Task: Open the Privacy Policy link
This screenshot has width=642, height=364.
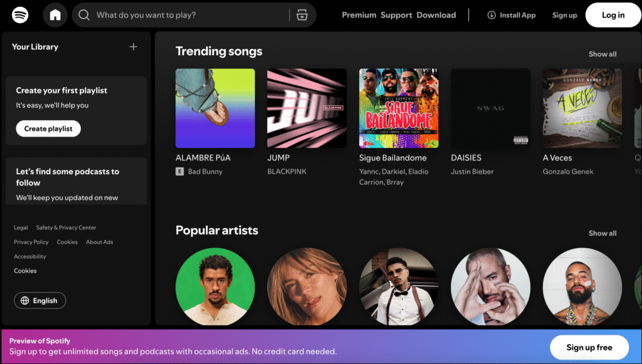Action: [31, 242]
